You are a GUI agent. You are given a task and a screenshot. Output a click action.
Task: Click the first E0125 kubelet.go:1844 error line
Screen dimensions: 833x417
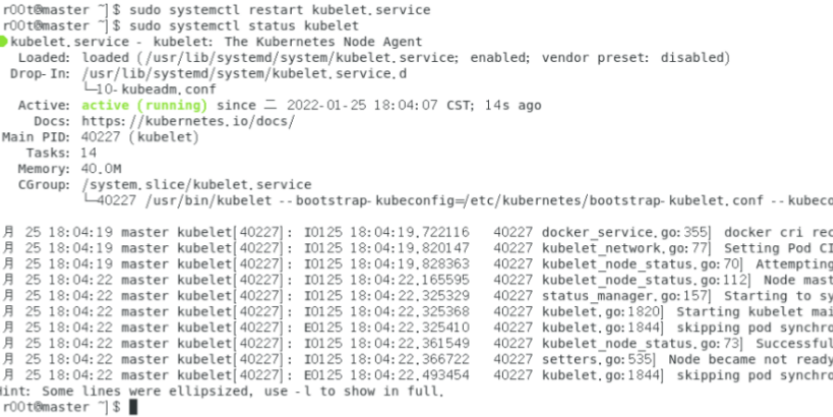pyautogui.click(x=416, y=328)
